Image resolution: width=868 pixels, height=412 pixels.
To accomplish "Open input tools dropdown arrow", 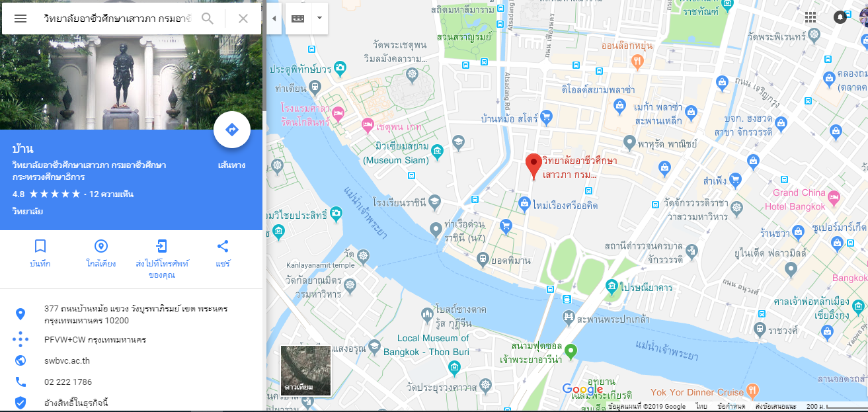I will coord(319,19).
